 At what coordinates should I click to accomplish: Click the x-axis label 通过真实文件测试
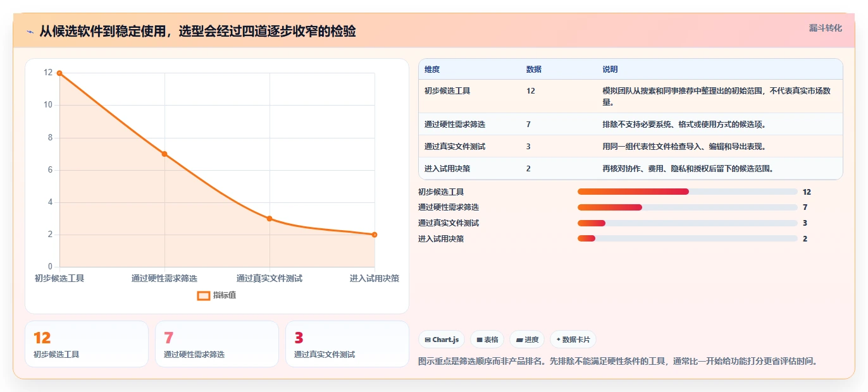coord(270,278)
